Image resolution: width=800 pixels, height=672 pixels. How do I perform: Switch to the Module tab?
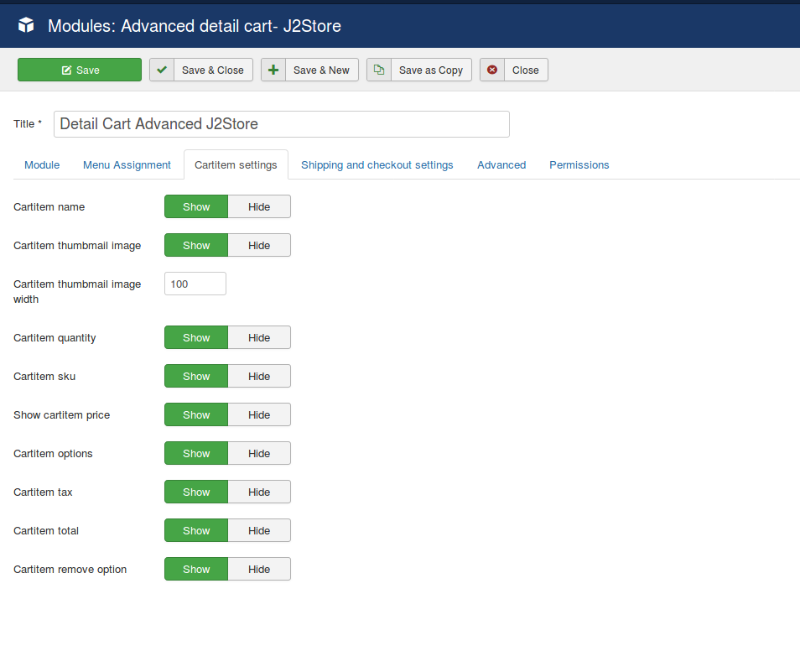(42, 165)
